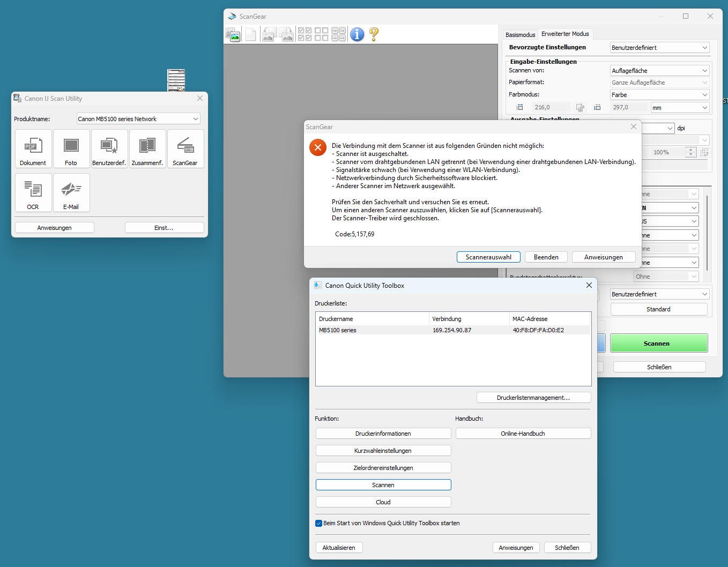This screenshot has height=567, width=728.
Task: Open Zielordnereinstellungen
Action: 383,468
